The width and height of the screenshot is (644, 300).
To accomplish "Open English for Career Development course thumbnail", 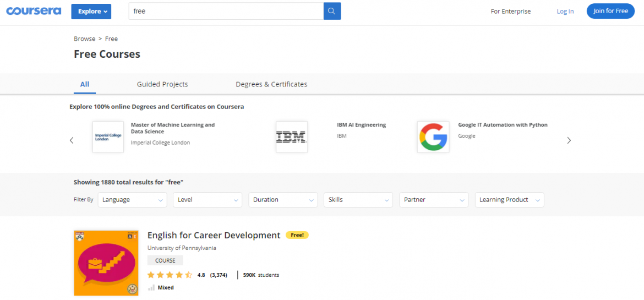I will tap(106, 263).
